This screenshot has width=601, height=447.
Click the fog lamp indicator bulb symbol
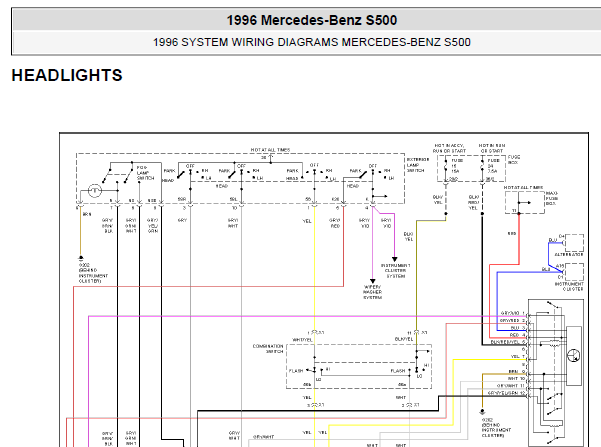pos(95,191)
